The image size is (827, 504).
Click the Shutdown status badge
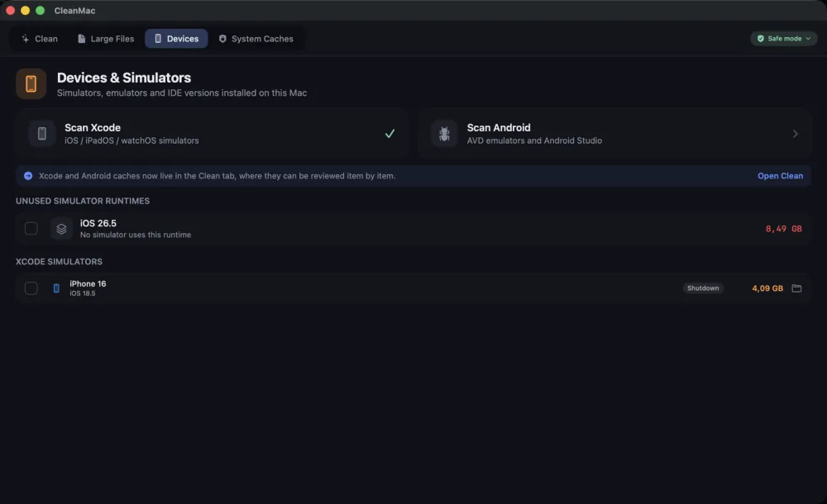[702, 288]
